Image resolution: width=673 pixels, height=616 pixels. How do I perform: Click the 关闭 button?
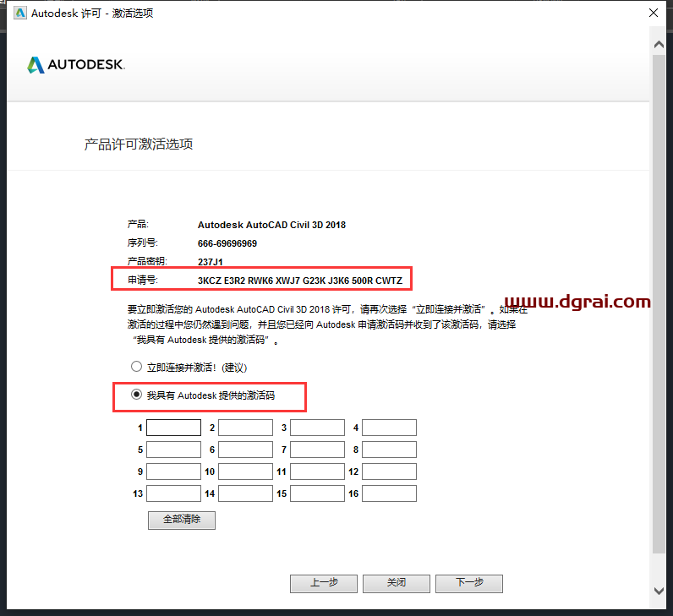point(397,583)
